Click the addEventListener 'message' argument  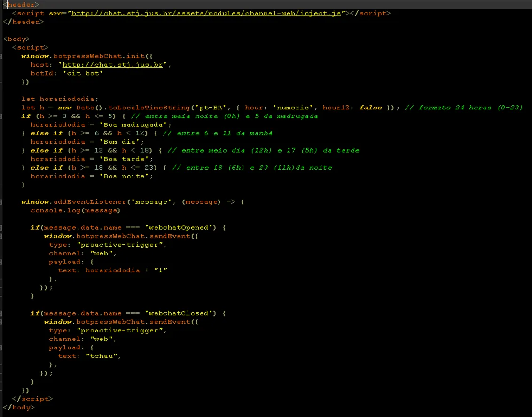pyautogui.click(x=151, y=202)
